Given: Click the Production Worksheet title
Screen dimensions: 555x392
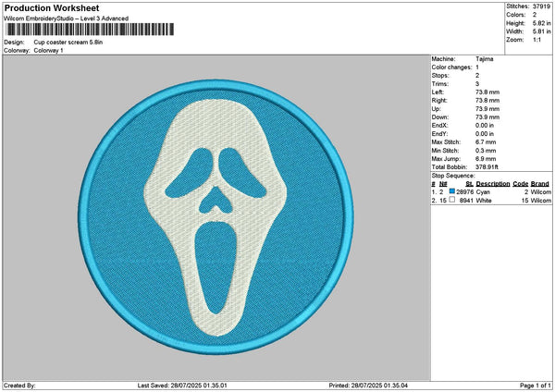Looking at the screenshot, I should [52, 7].
